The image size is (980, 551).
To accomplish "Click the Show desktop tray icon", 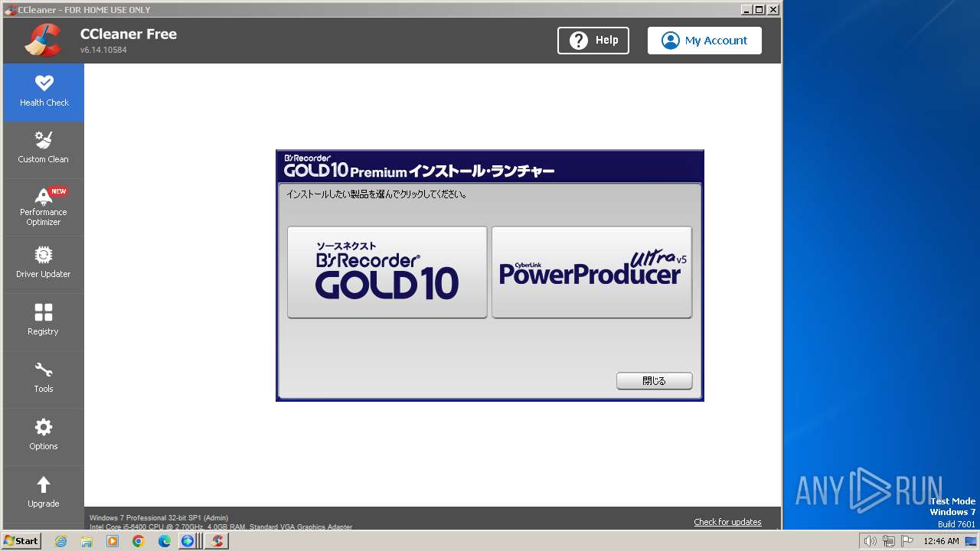I will (971, 541).
